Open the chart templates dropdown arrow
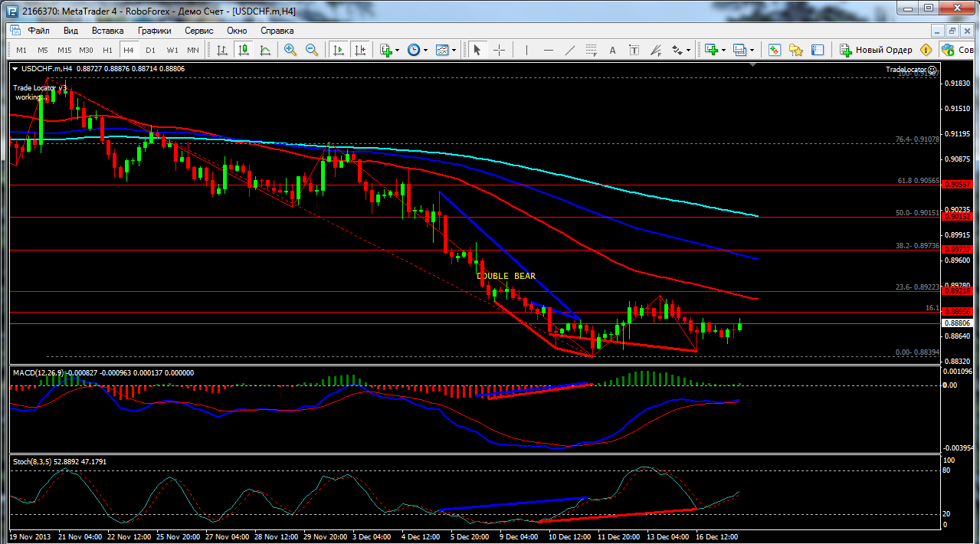 coord(454,51)
